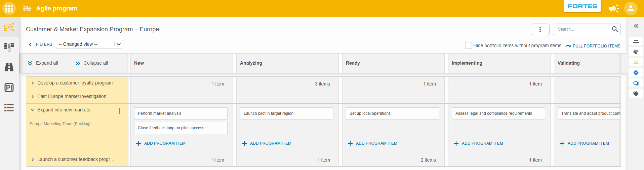Toggle Hide portfolio items without program items
Screen dimensions: 644x170
pyautogui.click(x=468, y=45)
